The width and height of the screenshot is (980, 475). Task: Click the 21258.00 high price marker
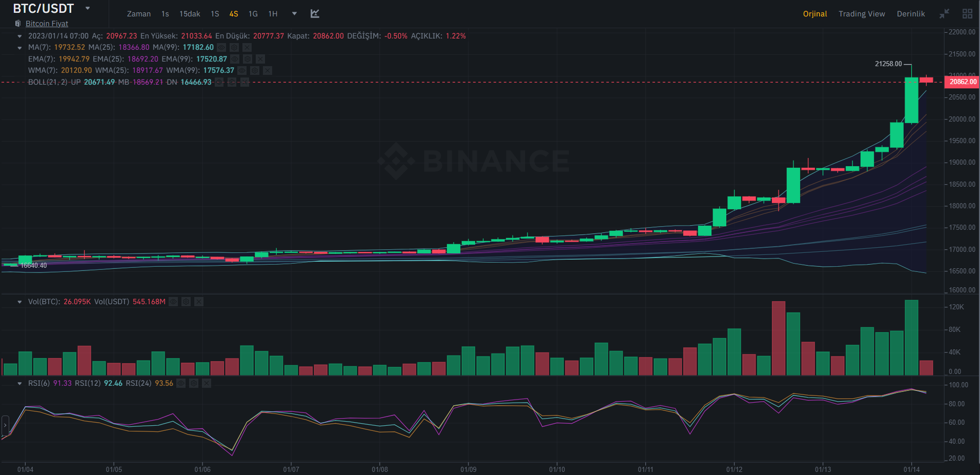point(888,64)
